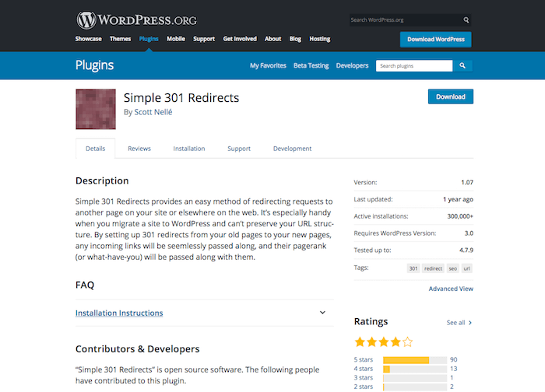Click the WordPress.org logo
The image size is (545, 392).
[x=136, y=19]
